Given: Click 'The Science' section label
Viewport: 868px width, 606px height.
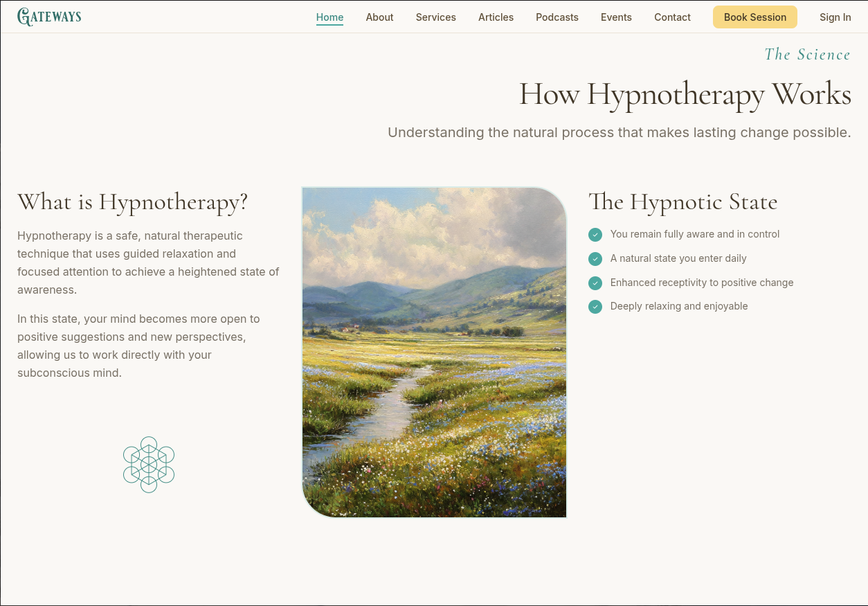Looking at the screenshot, I should (807, 55).
